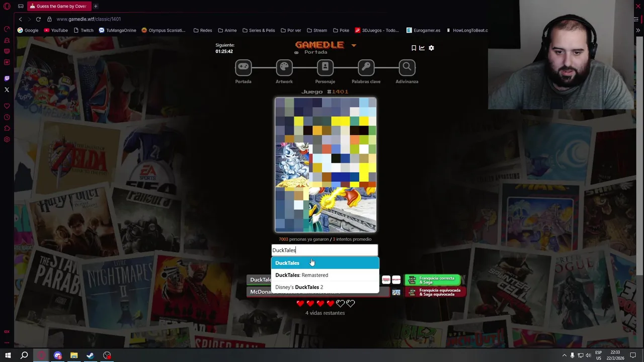Click the Franquicia equivocada & Saga equivocada badge
644x362 pixels.
pos(436,292)
